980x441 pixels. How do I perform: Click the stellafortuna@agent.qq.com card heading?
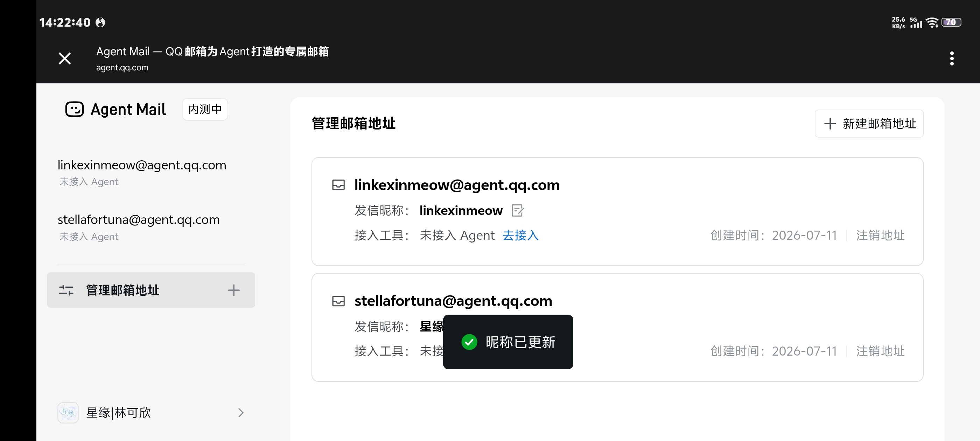tap(453, 301)
